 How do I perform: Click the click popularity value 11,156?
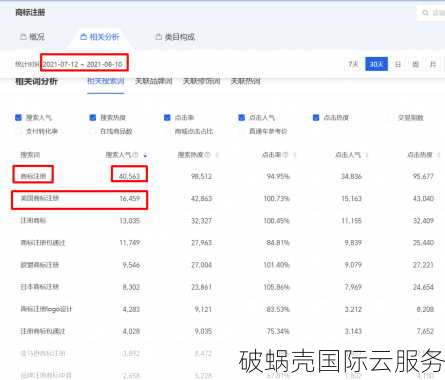(351, 221)
